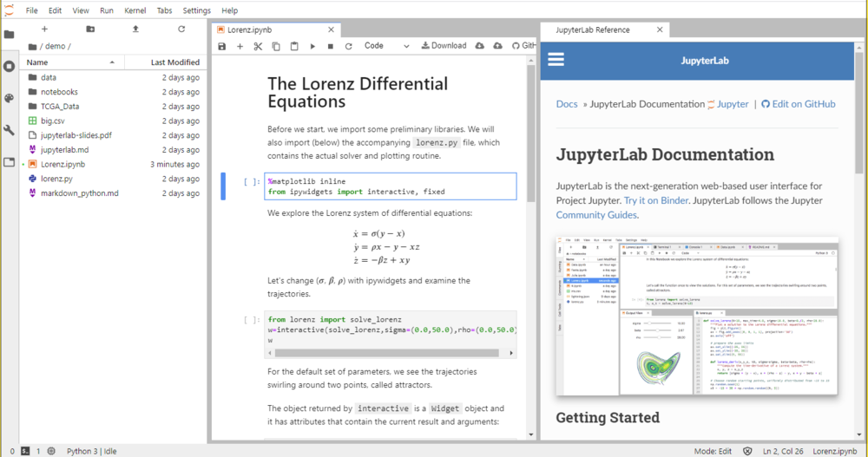This screenshot has width=868, height=457.
Task: Refresh the file list
Action: [181, 29]
